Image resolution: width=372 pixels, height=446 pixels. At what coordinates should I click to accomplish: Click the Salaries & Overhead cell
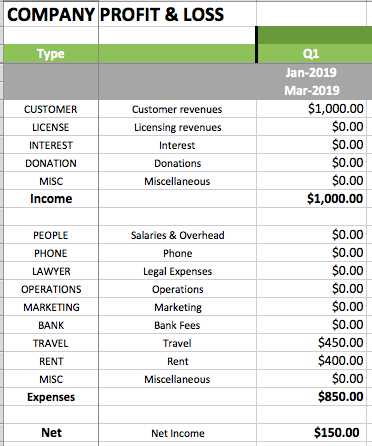(177, 235)
